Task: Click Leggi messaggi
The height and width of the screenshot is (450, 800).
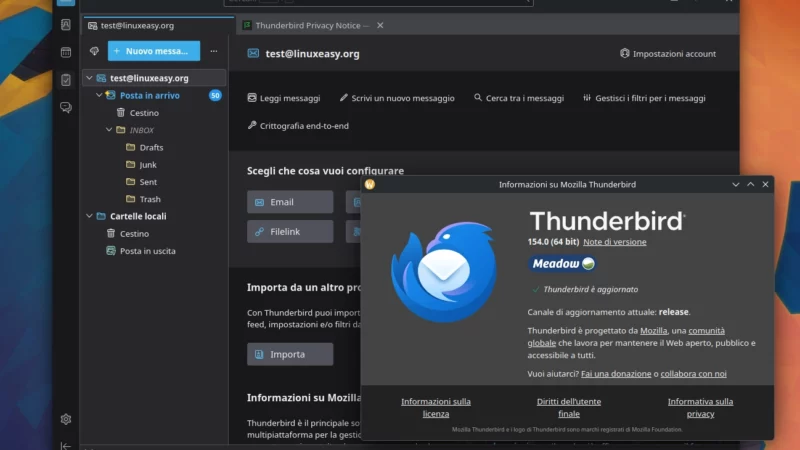Action: pos(284,98)
